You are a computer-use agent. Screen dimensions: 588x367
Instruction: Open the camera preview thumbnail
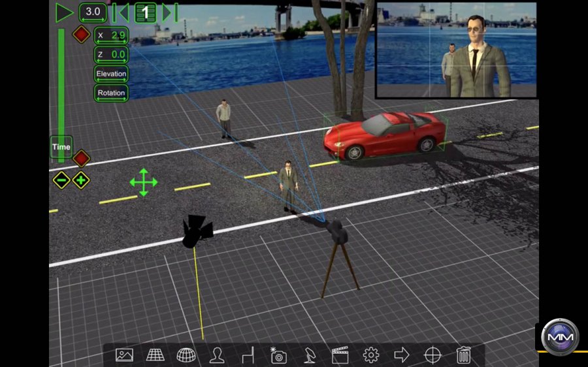click(x=457, y=50)
